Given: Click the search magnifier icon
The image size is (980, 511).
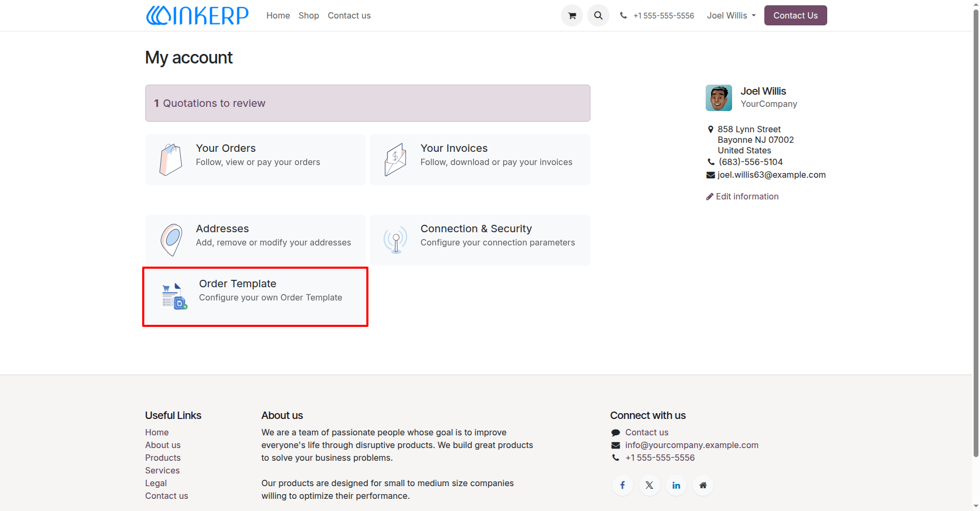Looking at the screenshot, I should [598, 15].
